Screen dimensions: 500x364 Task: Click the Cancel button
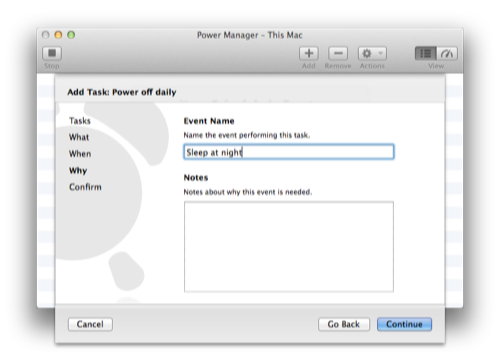[90, 324]
